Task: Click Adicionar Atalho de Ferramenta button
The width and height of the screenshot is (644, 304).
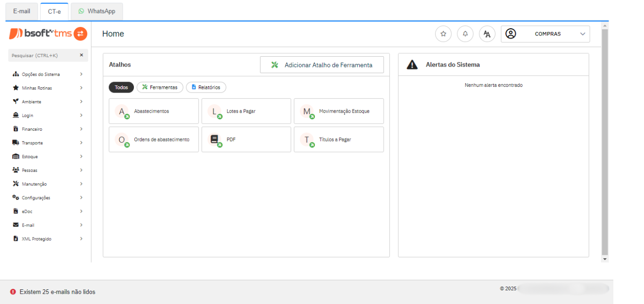Action: (x=322, y=65)
